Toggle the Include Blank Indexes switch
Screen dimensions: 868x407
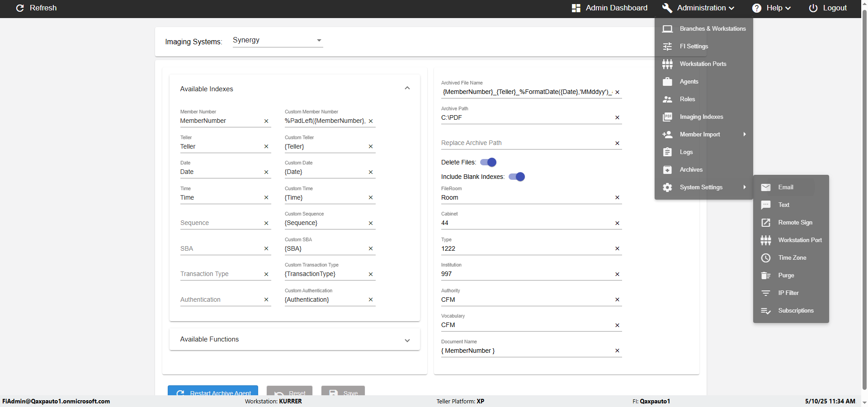pos(517,177)
